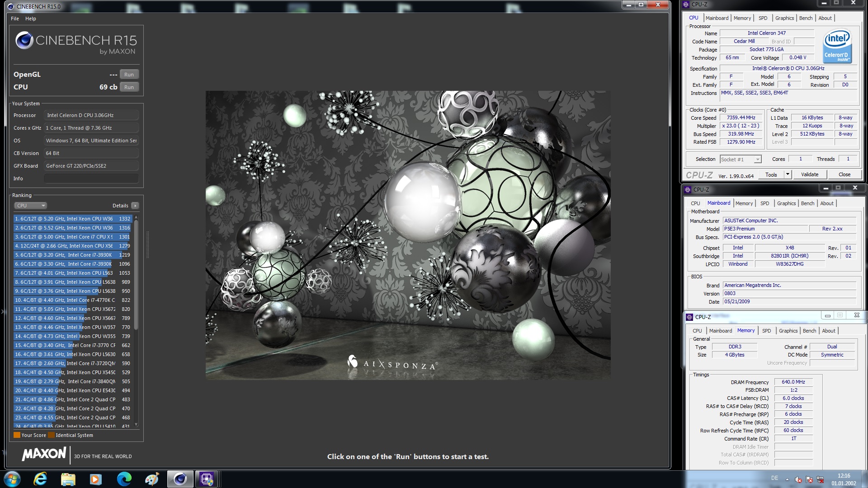
Task: Click the ranking list vertical scrollbar thumb
Action: point(136,276)
